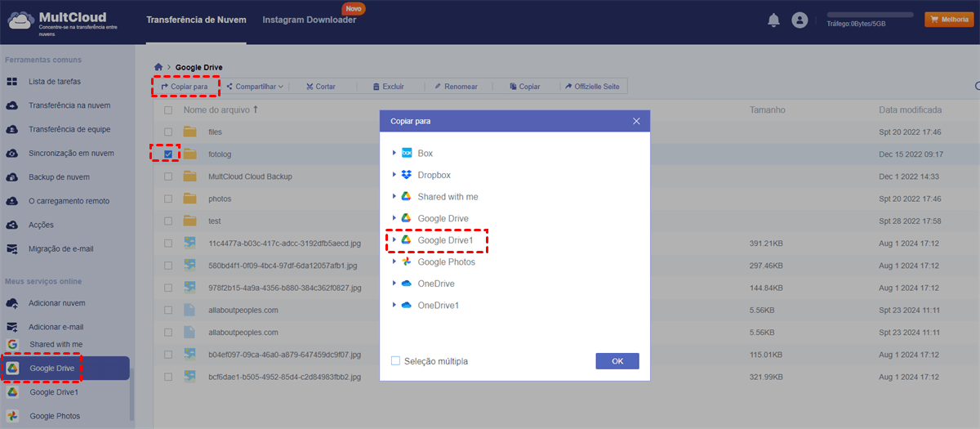Screen dimensions: 980x429
Task: Click the Melhoria upgrade button
Action: click(x=949, y=20)
